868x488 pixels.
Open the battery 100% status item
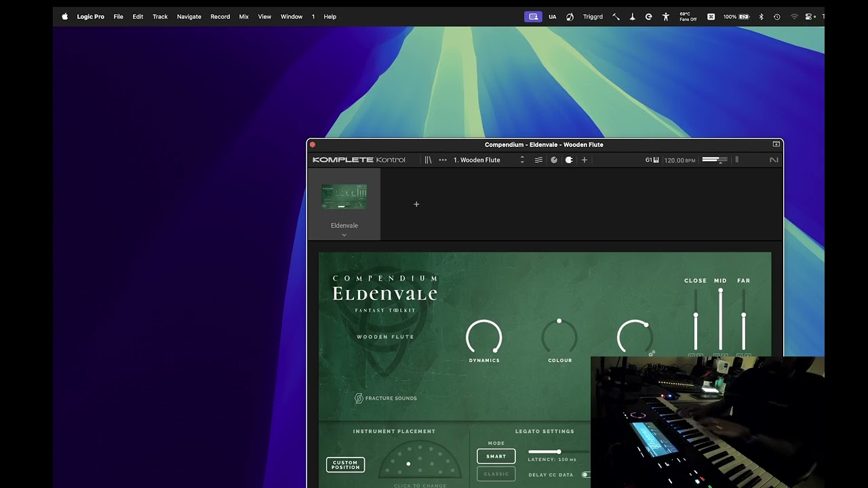tap(736, 16)
